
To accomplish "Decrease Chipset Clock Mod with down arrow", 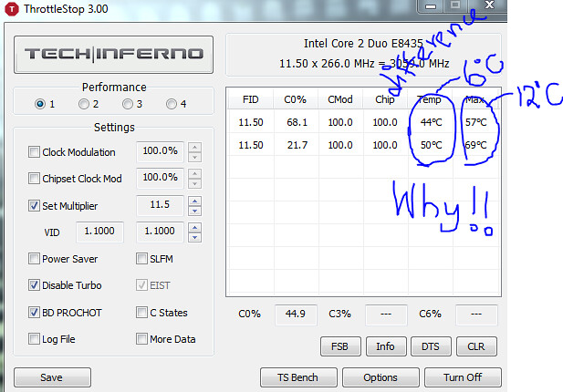I will coord(194,183).
